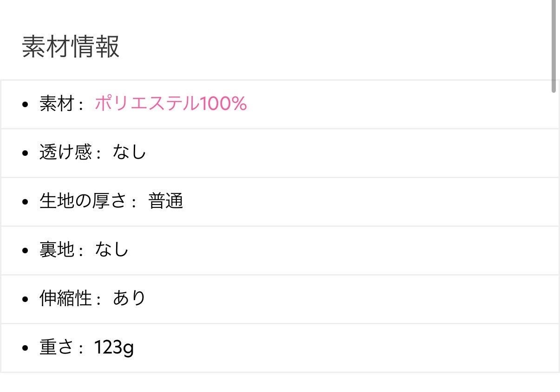Select the 伸縮性 label
This screenshot has height=392, width=560.
point(65,298)
